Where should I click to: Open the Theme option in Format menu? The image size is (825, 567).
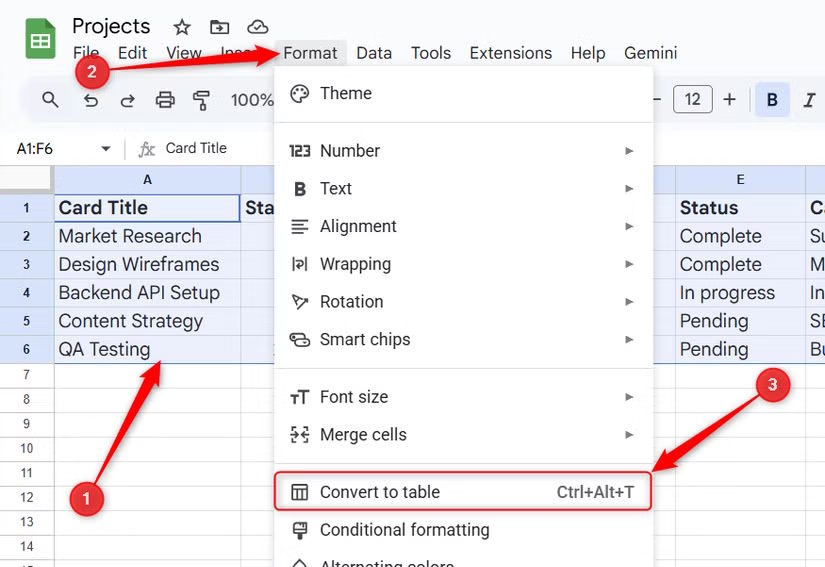click(x=345, y=93)
